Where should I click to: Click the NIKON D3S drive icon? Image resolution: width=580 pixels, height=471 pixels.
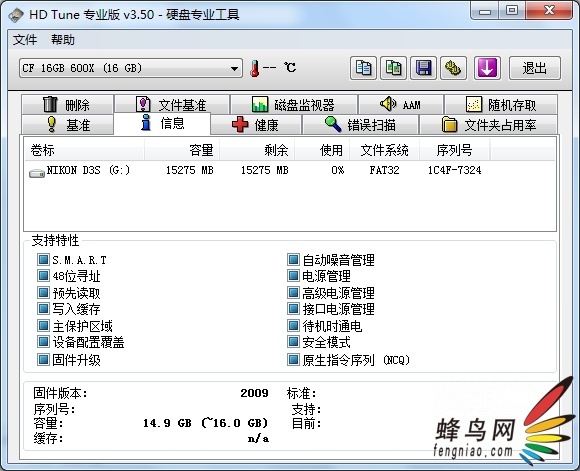pyautogui.click(x=37, y=173)
